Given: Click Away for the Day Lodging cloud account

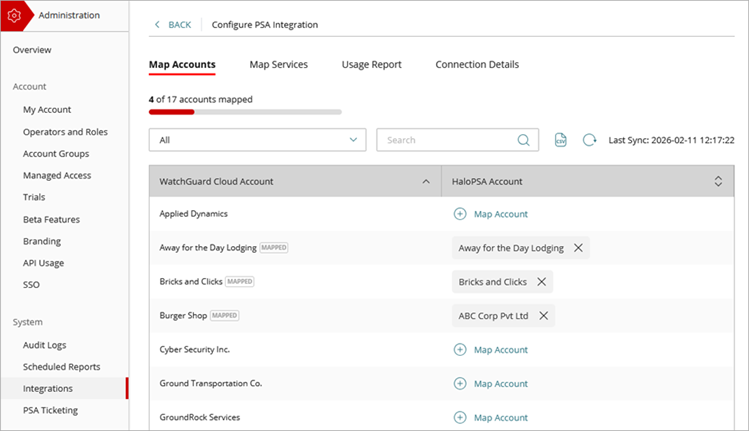Looking at the screenshot, I should tap(208, 248).
